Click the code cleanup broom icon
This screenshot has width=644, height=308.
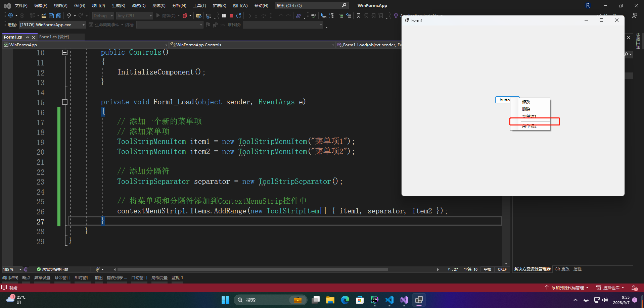pyautogui.click(x=98, y=269)
